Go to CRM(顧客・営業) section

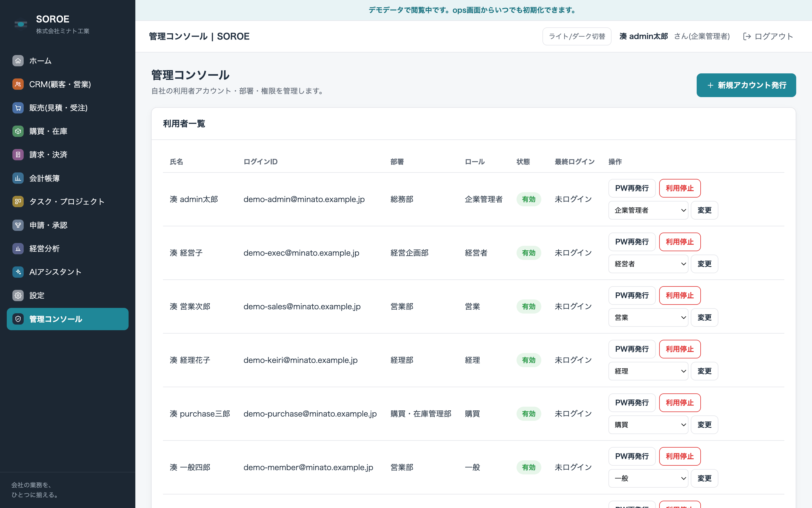pyautogui.click(x=67, y=84)
